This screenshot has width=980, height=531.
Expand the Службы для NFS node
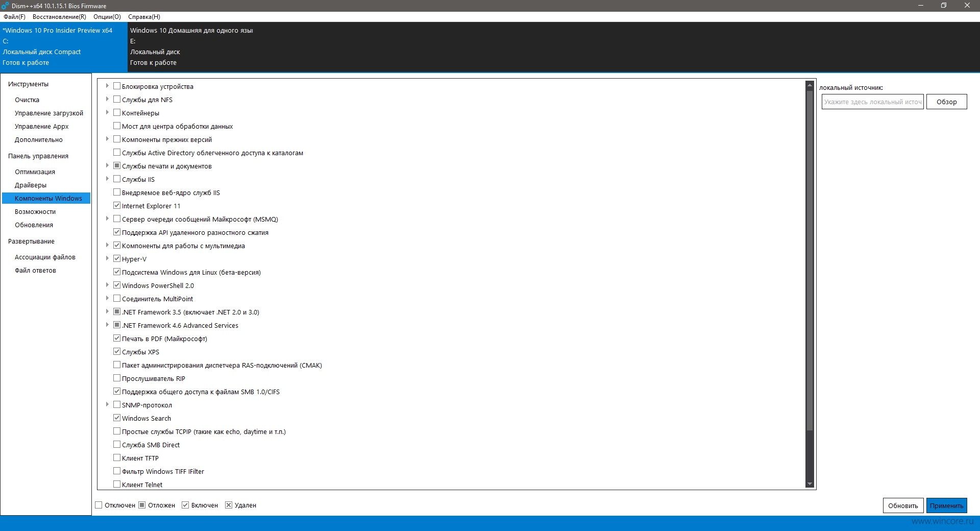pyautogui.click(x=107, y=99)
